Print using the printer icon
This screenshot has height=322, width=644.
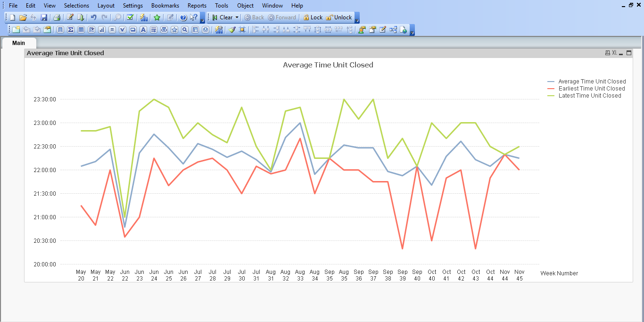pos(57,17)
